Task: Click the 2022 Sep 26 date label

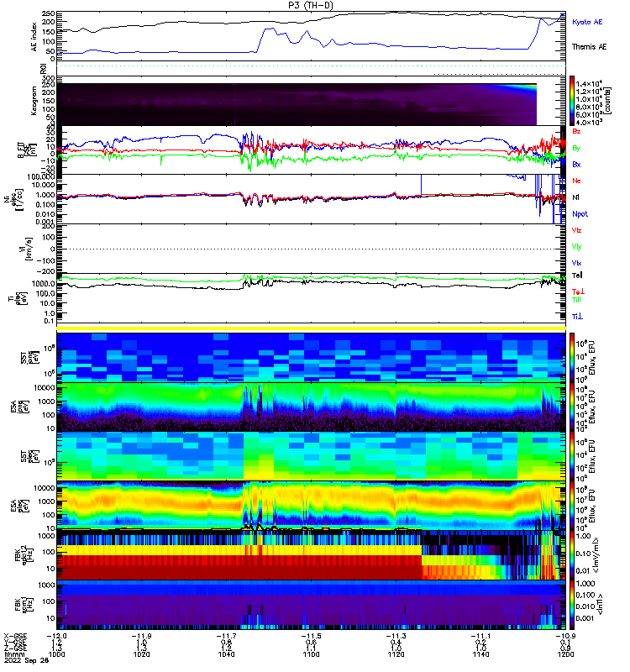Action: coord(26,660)
